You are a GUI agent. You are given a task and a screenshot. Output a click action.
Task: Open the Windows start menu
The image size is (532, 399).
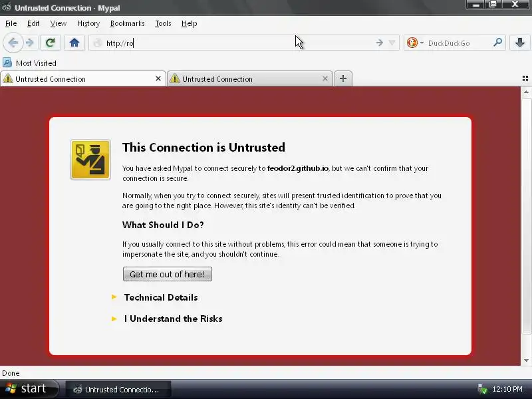pyautogui.click(x=29, y=389)
